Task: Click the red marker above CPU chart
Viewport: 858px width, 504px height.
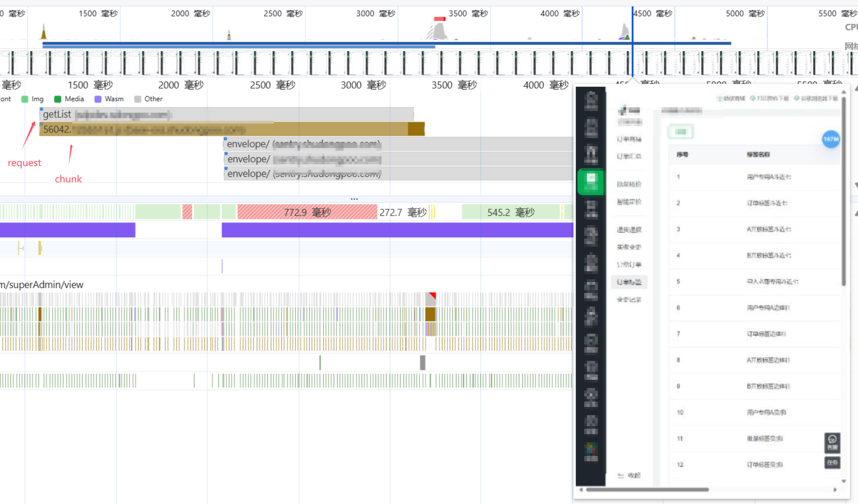Action: point(439,19)
